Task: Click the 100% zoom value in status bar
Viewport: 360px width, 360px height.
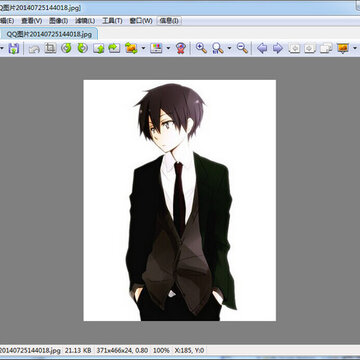Action: tap(161, 350)
